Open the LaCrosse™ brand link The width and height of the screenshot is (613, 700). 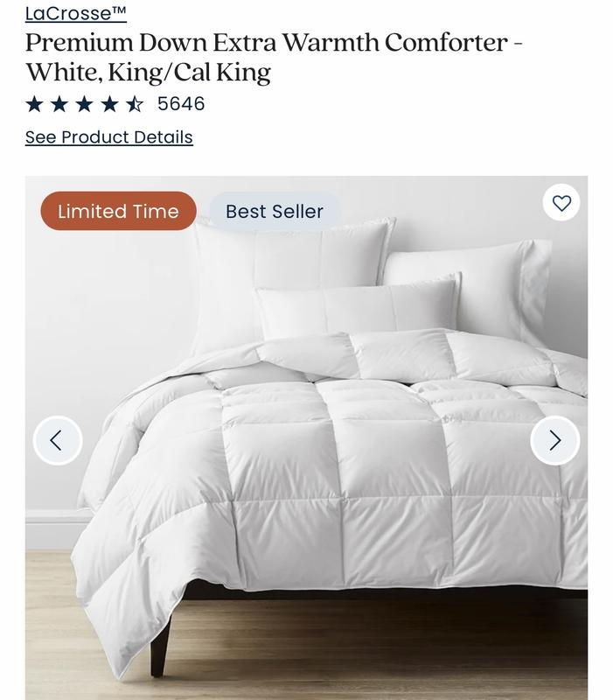(x=76, y=13)
